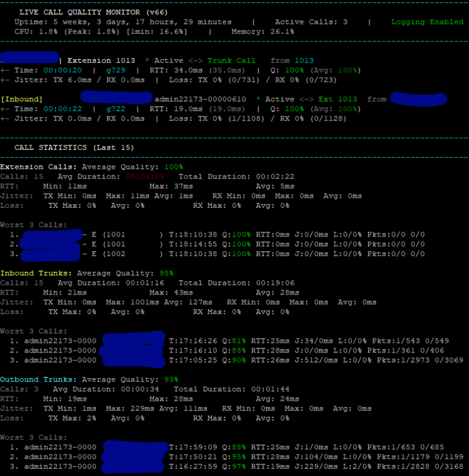Click the green Logging Enabled status
Image resolution: width=469 pixels, height=476 pixels.
427,22
